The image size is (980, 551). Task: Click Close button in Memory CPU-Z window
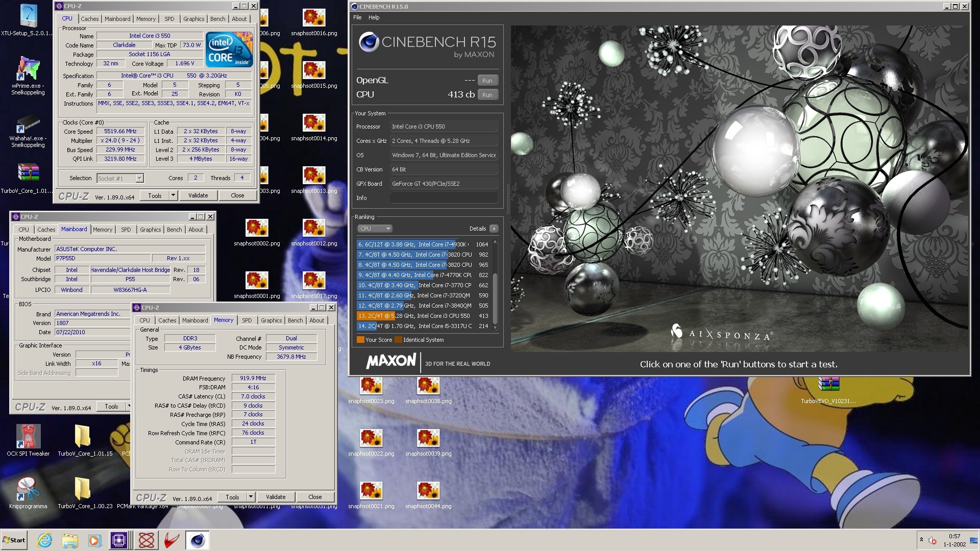315,497
